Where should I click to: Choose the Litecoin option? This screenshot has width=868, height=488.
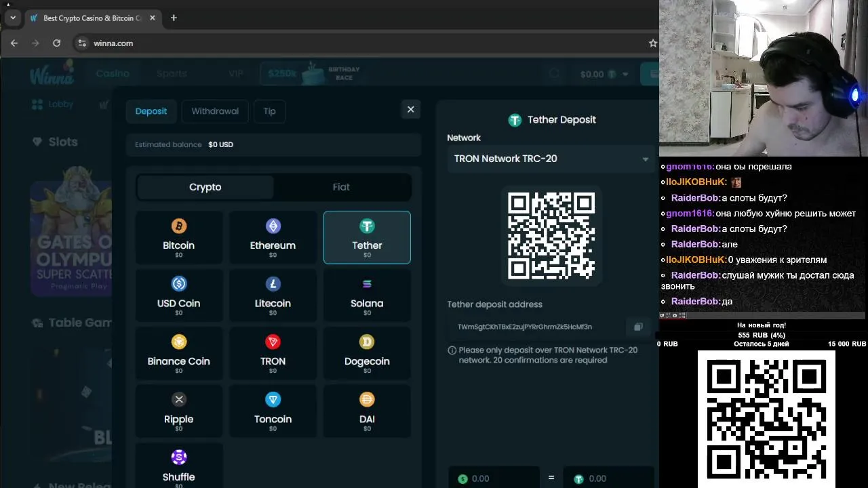coord(273,296)
